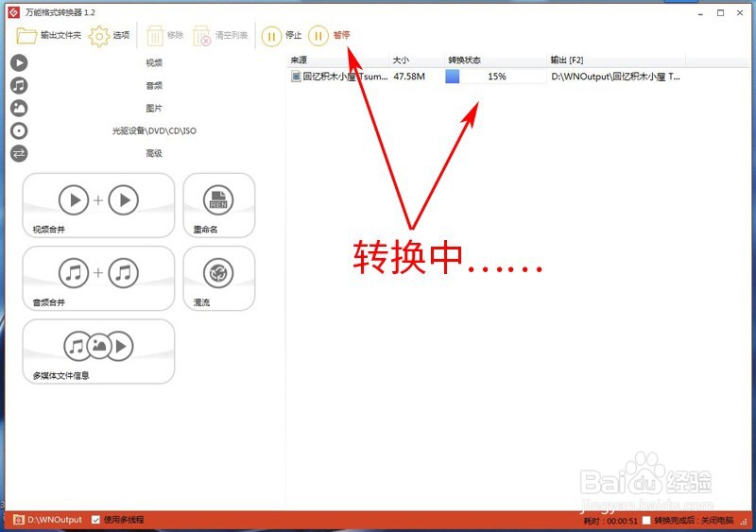Image resolution: width=756 pixels, height=532 pixels.
Task: Click the video play icon in the sidebar
Action: pos(19,62)
